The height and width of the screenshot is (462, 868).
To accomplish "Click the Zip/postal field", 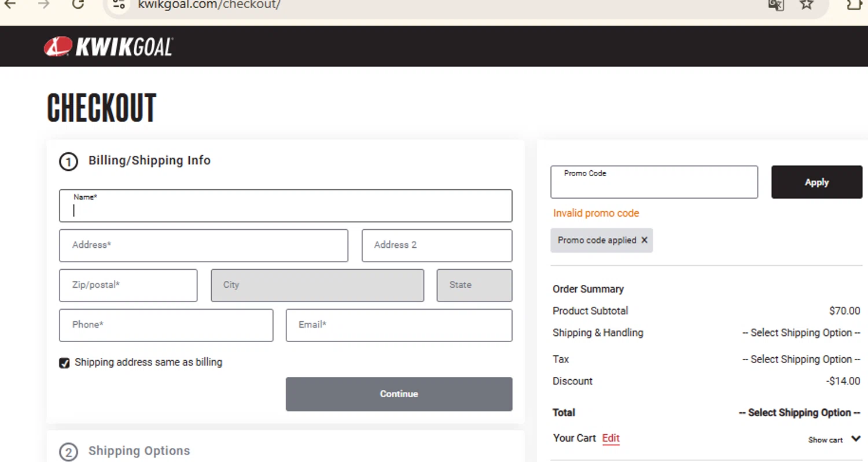I will pos(128,285).
